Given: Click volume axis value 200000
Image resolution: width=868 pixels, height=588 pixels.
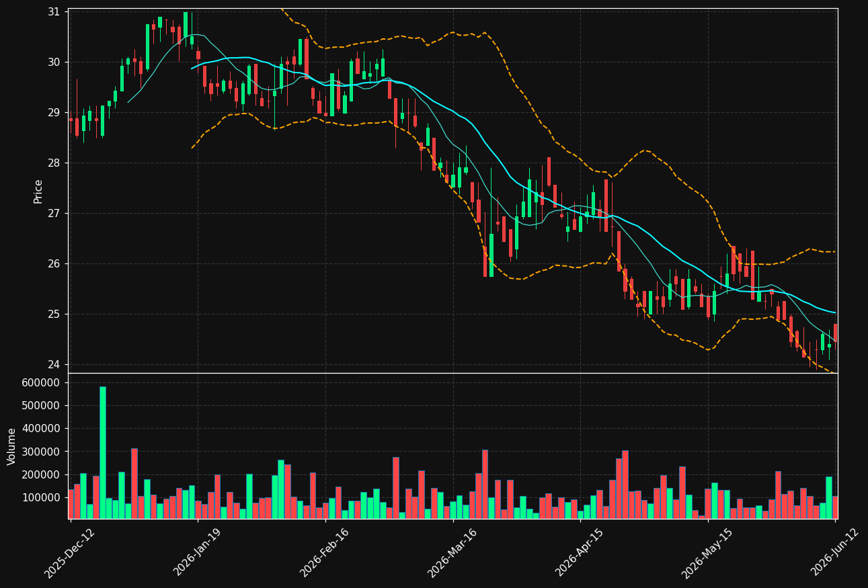Looking at the screenshot, I should (x=42, y=475).
